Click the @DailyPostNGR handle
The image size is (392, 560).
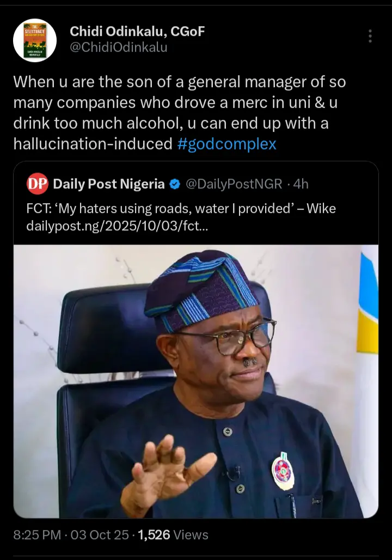(x=234, y=184)
